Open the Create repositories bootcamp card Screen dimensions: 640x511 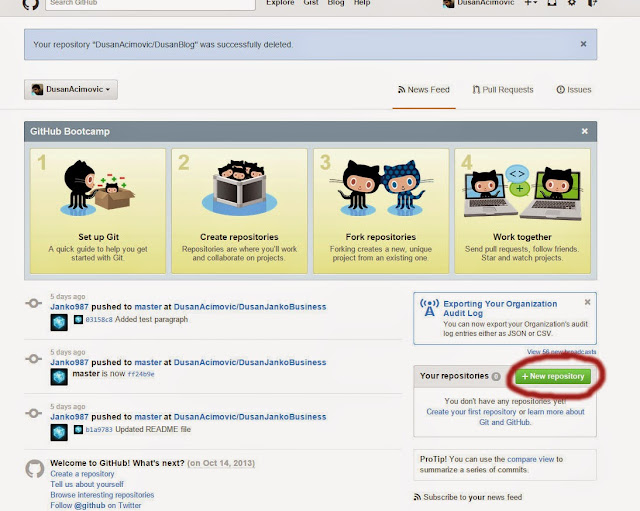coord(240,211)
